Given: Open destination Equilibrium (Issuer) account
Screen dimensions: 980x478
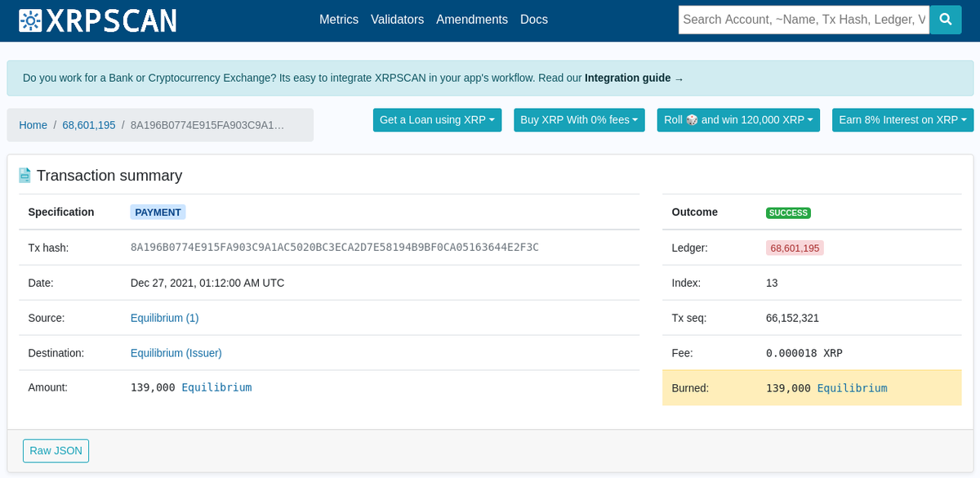Looking at the screenshot, I should coord(176,353).
